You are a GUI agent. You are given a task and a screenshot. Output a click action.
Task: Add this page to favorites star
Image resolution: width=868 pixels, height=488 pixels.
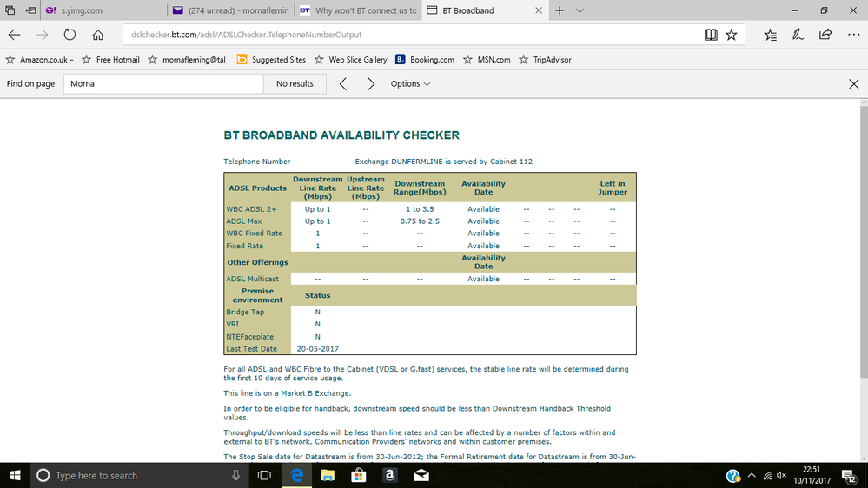click(732, 35)
